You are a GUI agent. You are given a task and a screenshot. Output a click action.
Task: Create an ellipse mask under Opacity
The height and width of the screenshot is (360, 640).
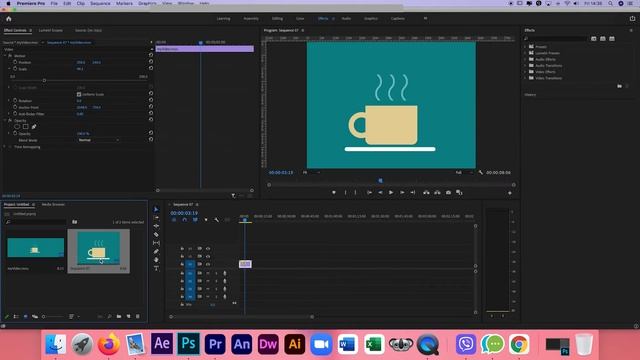pos(17,127)
